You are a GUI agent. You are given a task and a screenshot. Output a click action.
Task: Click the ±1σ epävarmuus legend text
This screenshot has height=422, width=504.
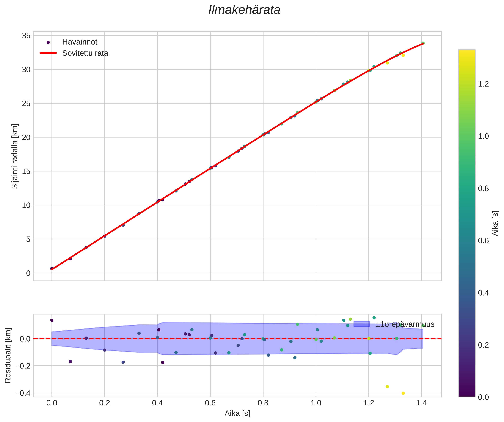click(405, 324)
